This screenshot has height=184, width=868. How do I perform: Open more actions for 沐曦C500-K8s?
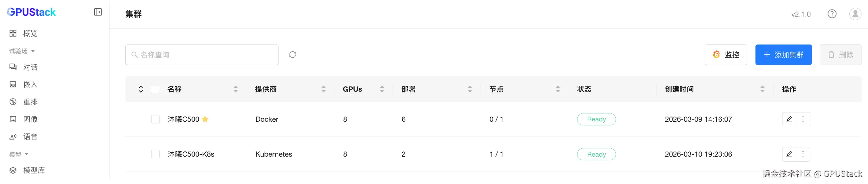(803, 154)
